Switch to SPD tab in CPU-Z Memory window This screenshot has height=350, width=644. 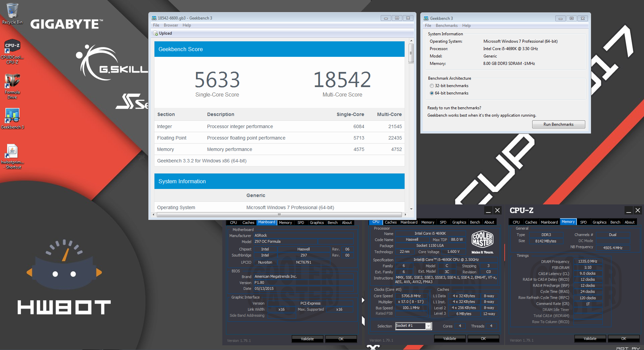pos(584,222)
